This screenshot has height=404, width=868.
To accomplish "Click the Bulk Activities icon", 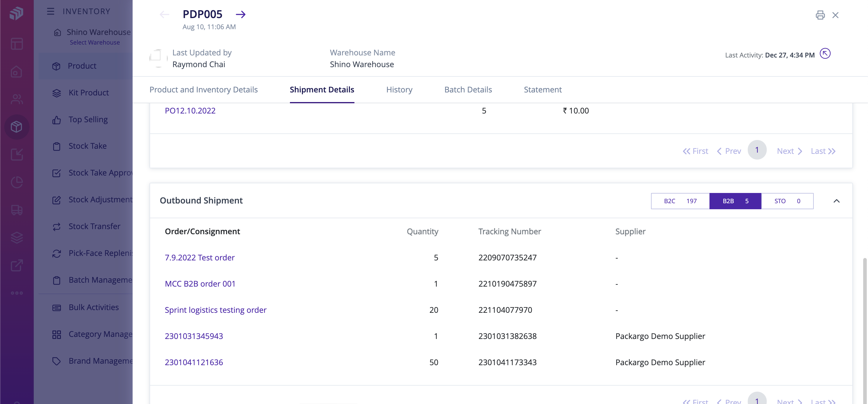I will click(57, 308).
